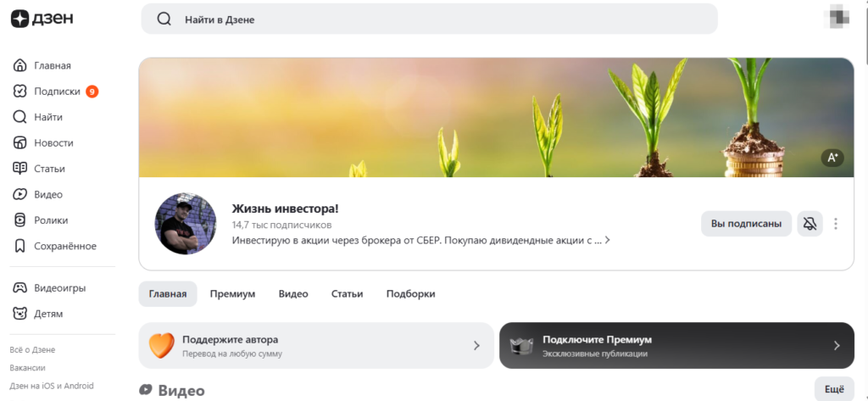Switch to the channel Видео tab

(293, 293)
